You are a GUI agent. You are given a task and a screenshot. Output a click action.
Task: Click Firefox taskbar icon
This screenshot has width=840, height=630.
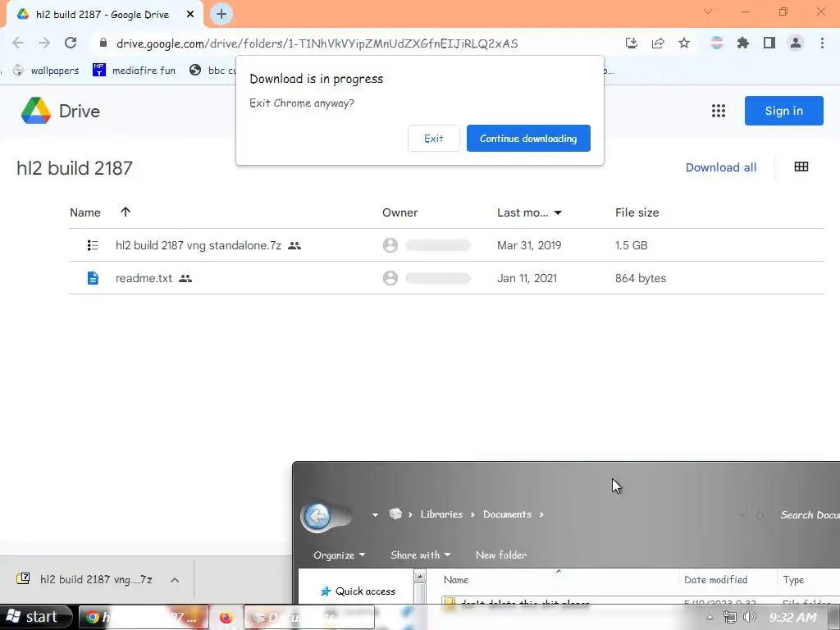[226, 617]
